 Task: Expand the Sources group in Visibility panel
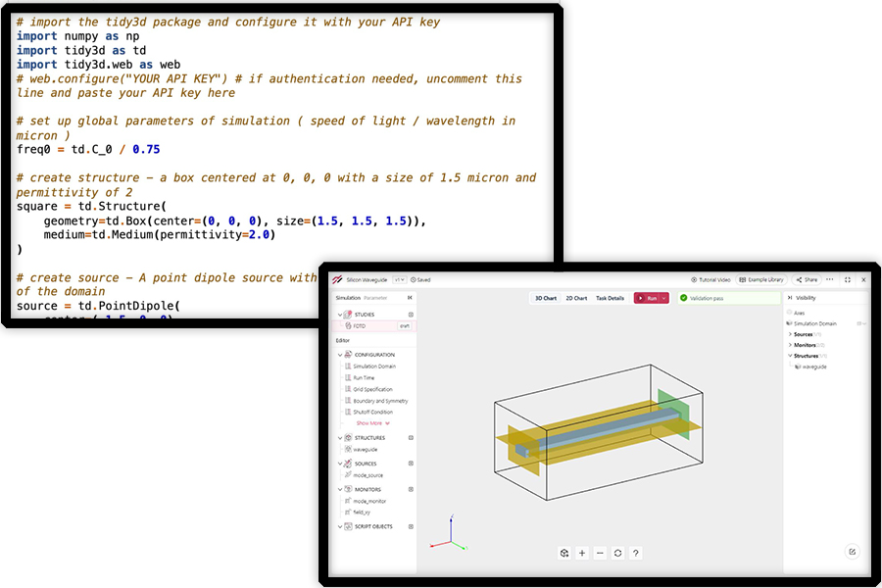point(790,334)
